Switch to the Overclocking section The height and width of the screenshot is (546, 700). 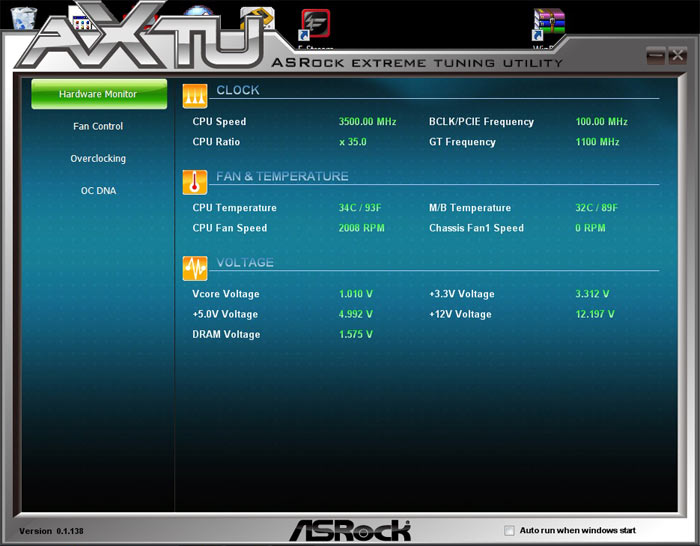(98, 158)
